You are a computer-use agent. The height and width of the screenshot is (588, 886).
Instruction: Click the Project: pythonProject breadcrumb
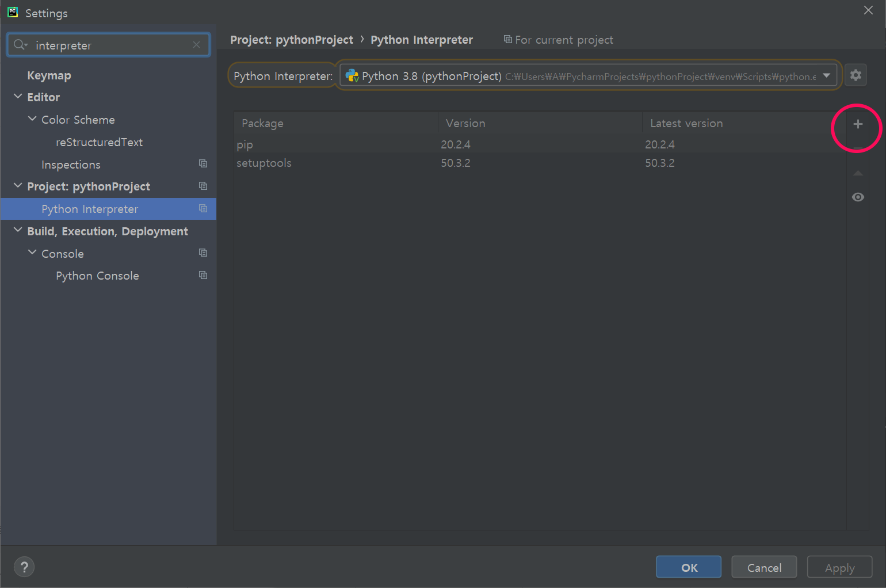292,40
